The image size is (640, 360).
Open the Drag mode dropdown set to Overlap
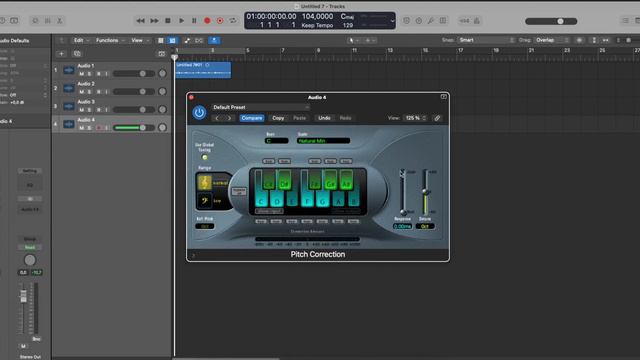551,40
